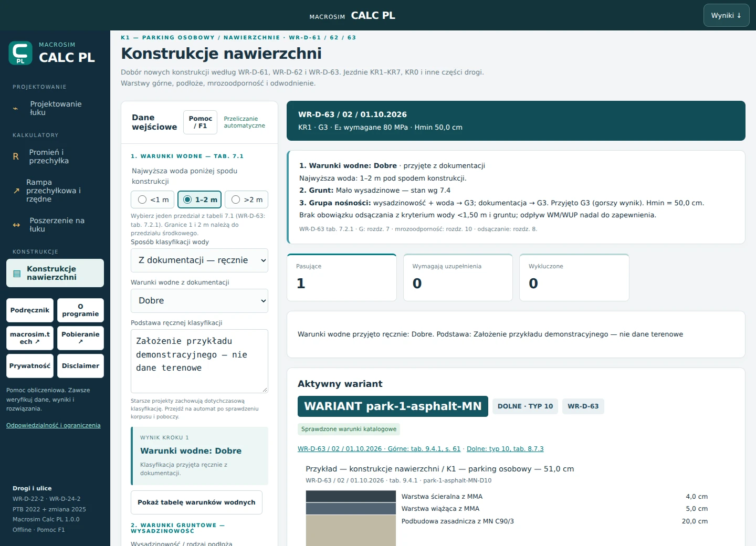Follow Odpowiedzialność i ograniczenia link

point(54,425)
